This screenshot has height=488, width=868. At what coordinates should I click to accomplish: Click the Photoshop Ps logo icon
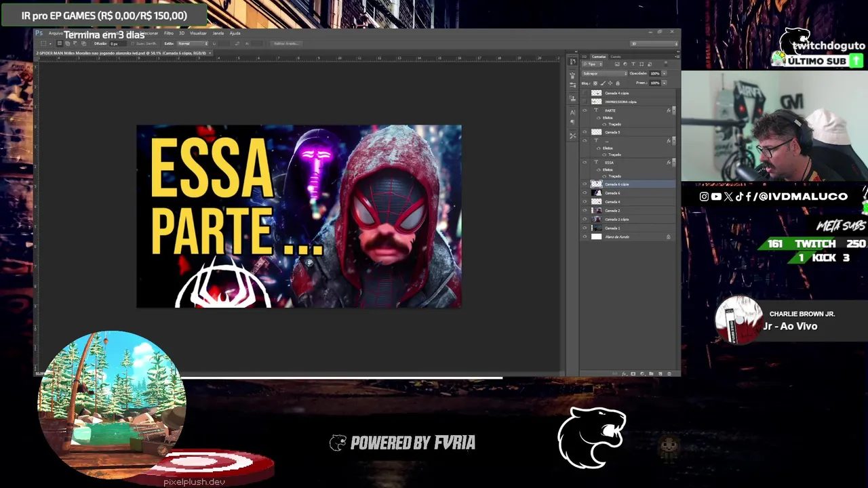pyautogui.click(x=39, y=33)
